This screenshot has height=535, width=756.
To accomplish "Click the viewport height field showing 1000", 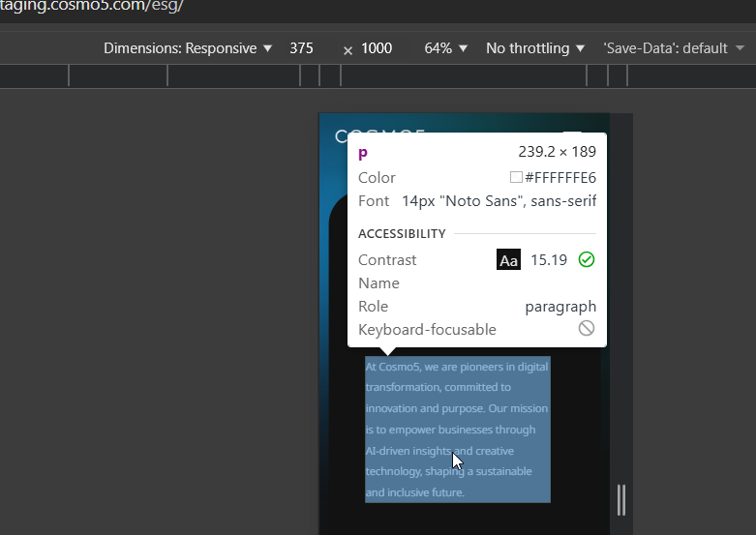I will click(x=377, y=48).
